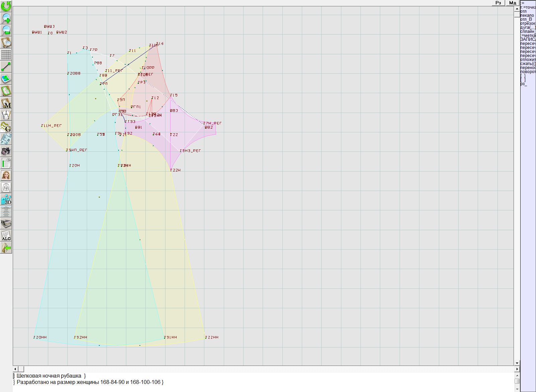536x392 pixels.
Task: Click the text line 'Шелковая ночная рубашка'
Action: (49, 376)
